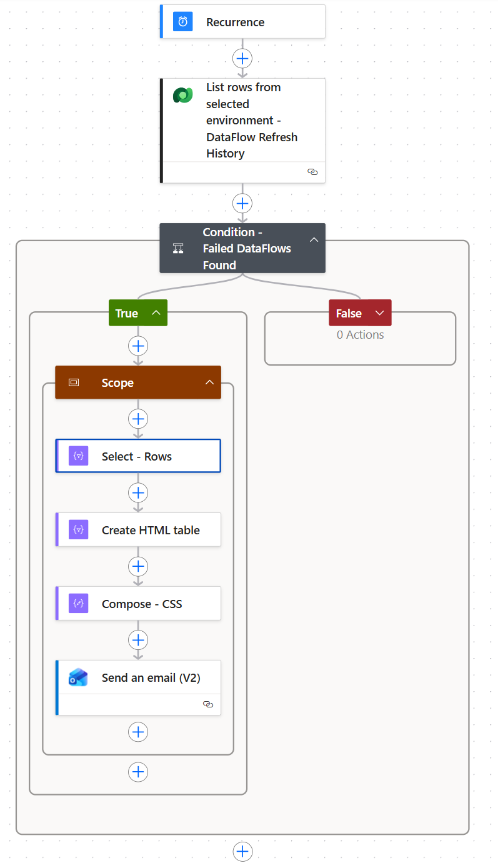Add an action after Send an email inside Scope
This screenshot has height=868, width=498.
point(138,732)
